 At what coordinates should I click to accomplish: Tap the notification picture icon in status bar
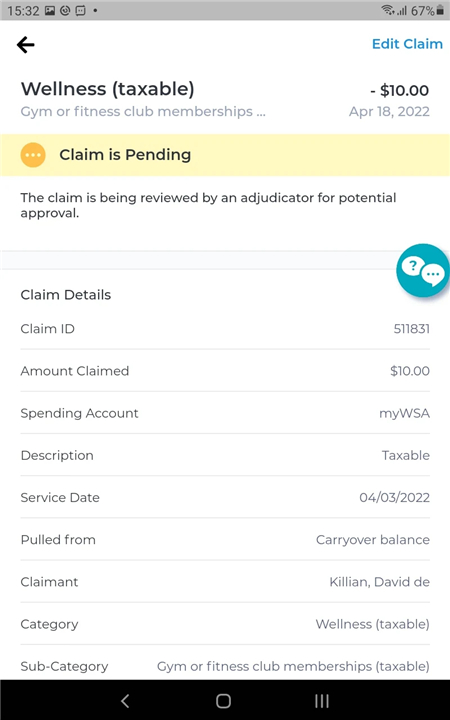coord(50,11)
